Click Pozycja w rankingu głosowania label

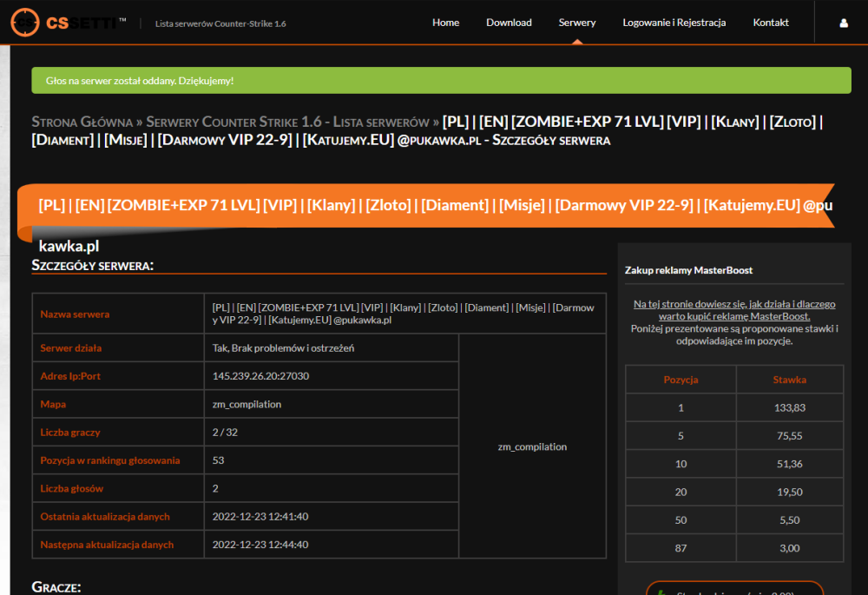click(x=109, y=460)
